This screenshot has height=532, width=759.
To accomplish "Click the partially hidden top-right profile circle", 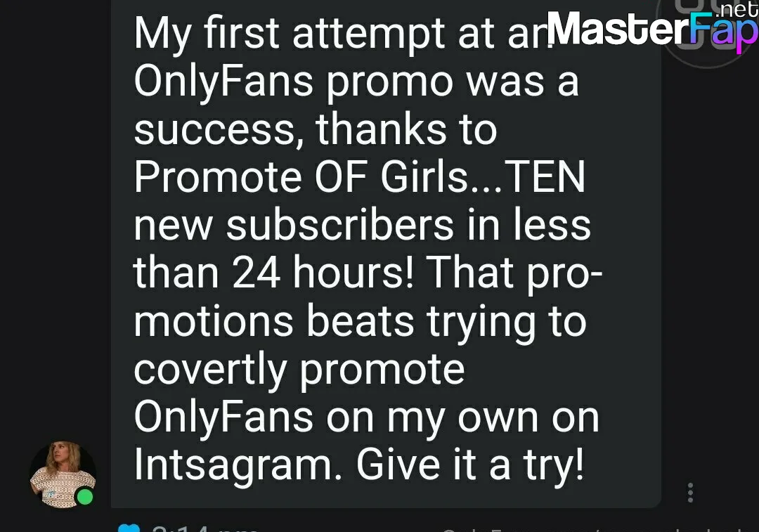I will click(707, 29).
